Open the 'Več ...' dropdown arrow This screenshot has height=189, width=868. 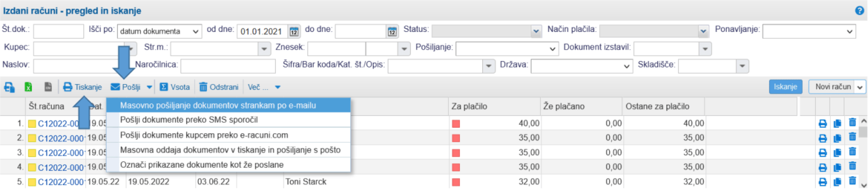(x=278, y=87)
